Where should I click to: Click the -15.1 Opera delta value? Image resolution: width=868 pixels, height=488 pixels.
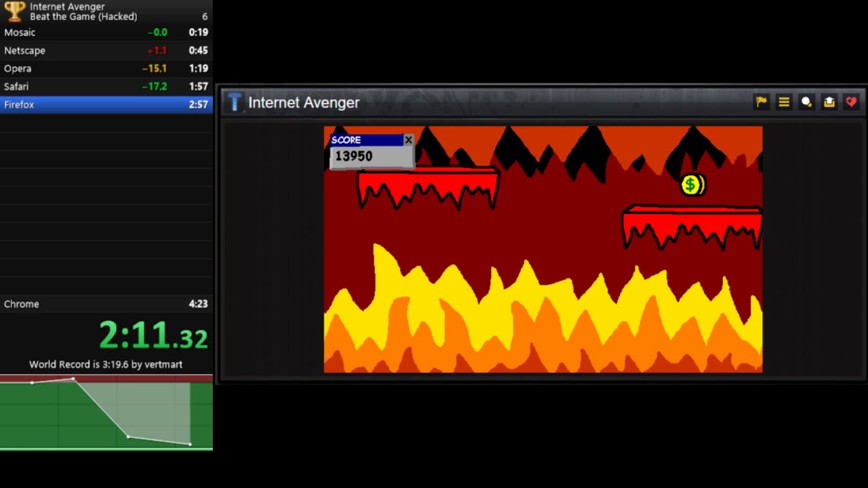[x=155, y=68]
